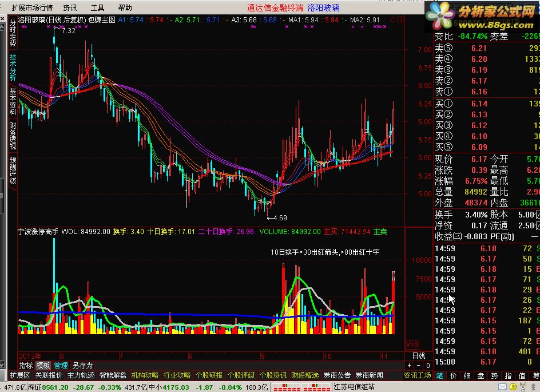
Task: Click the X10 volume scale label
Action: tap(412, 345)
